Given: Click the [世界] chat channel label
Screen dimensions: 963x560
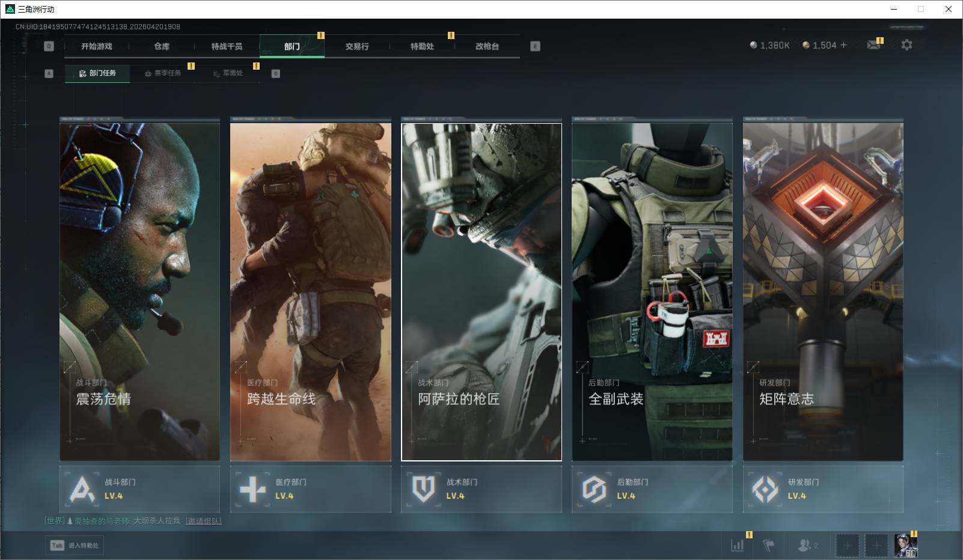Looking at the screenshot, I should [54, 521].
